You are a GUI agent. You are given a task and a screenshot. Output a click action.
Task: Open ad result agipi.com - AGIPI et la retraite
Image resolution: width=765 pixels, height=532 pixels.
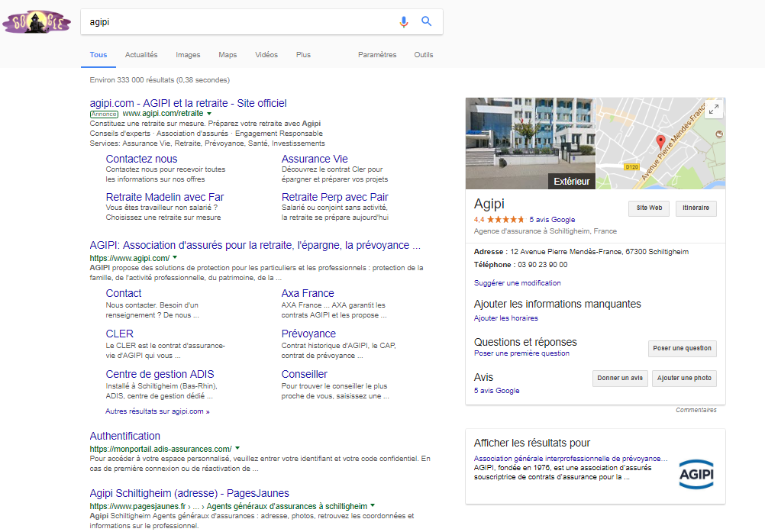[188, 103]
